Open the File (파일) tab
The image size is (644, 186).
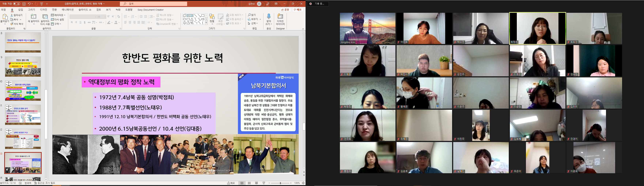click(x=3, y=10)
